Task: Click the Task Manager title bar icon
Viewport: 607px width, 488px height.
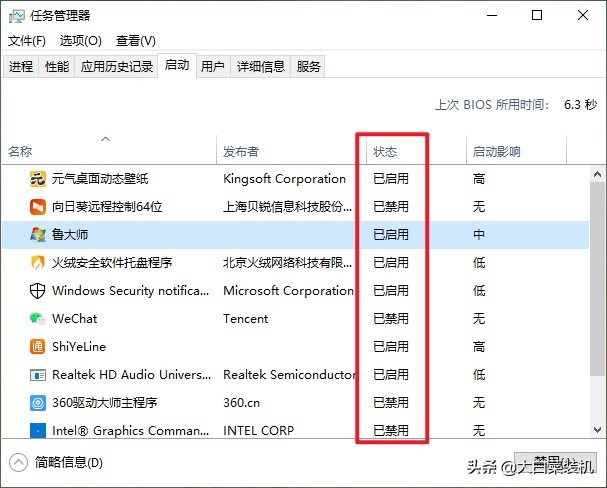Action: coord(16,16)
